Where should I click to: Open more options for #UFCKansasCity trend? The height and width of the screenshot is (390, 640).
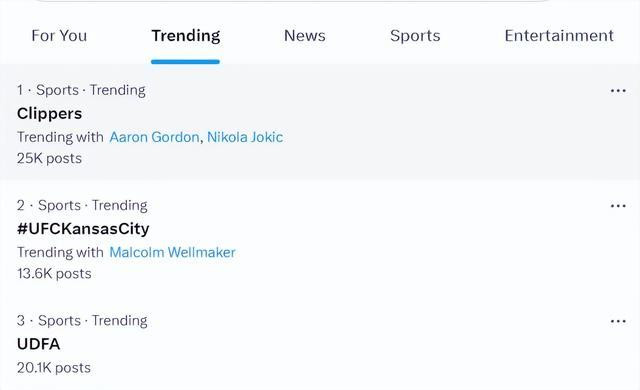click(618, 206)
